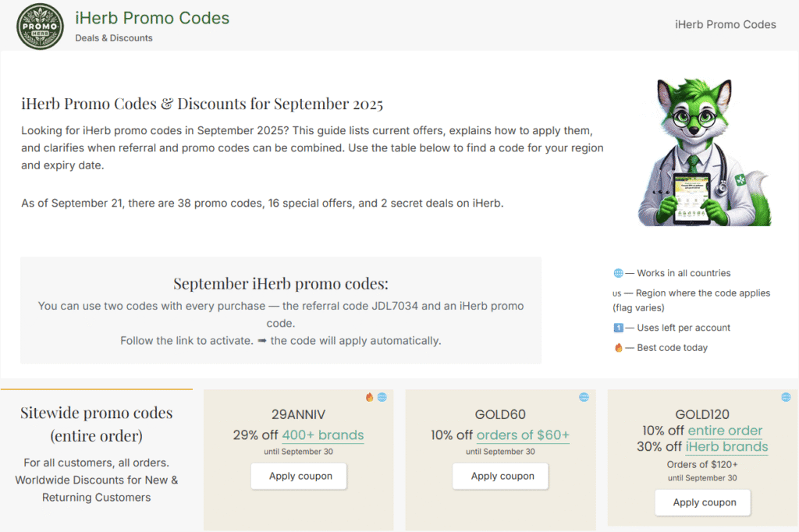Follow the "iHerb brands" link in the GOLD120 card

[x=726, y=447]
